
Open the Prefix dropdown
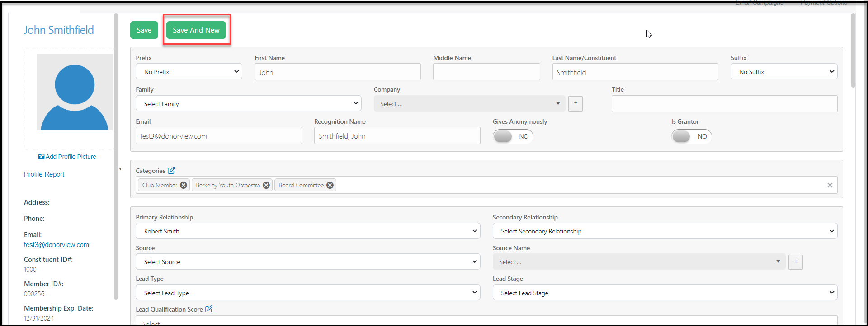(x=189, y=72)
